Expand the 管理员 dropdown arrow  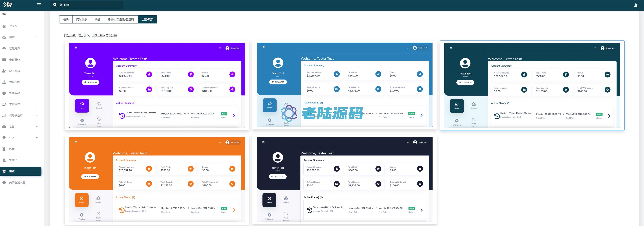(37, 160)
